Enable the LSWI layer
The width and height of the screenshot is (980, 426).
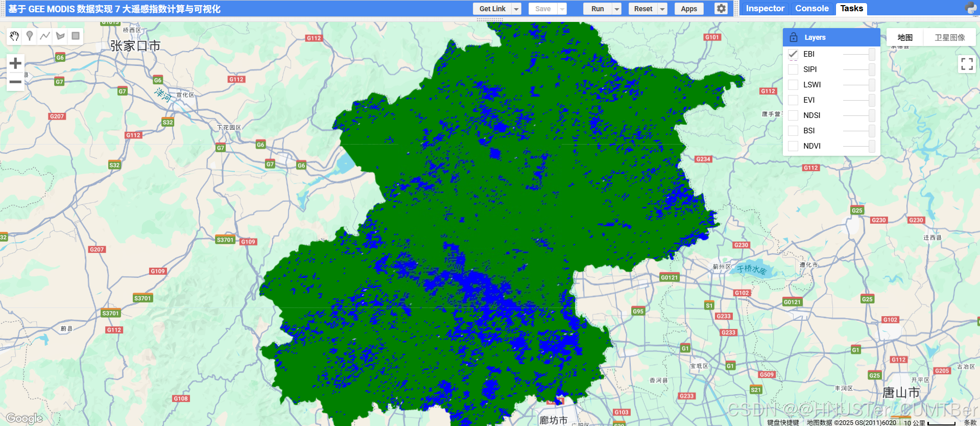point(793,85)
